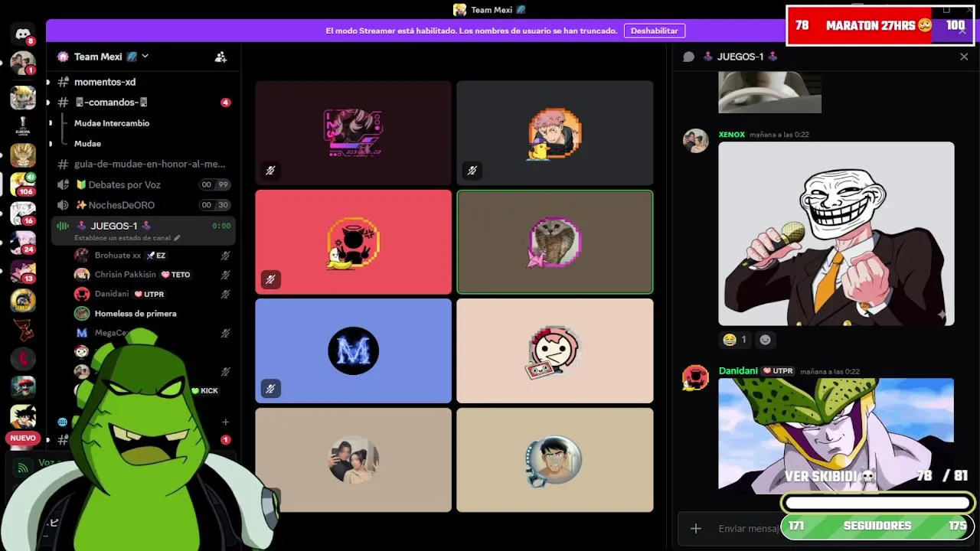Click Danidani's avatar in chat

(x=696, y=378)
